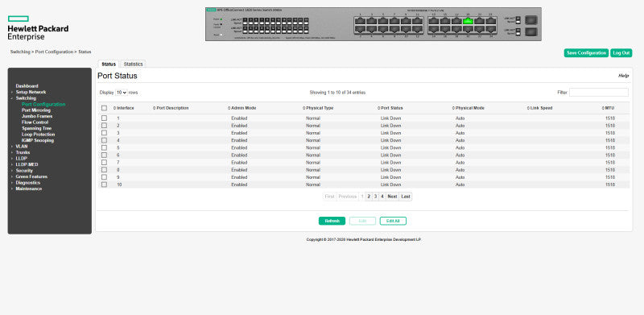Click the lower SFP port on the switch image
The height and width of the screenshot is (315, 644).
click(x=531, y=31)
